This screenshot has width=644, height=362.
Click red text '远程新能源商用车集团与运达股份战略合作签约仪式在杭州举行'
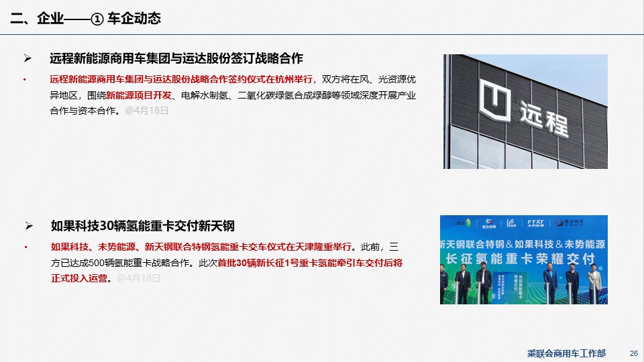(x=181, y=79)
